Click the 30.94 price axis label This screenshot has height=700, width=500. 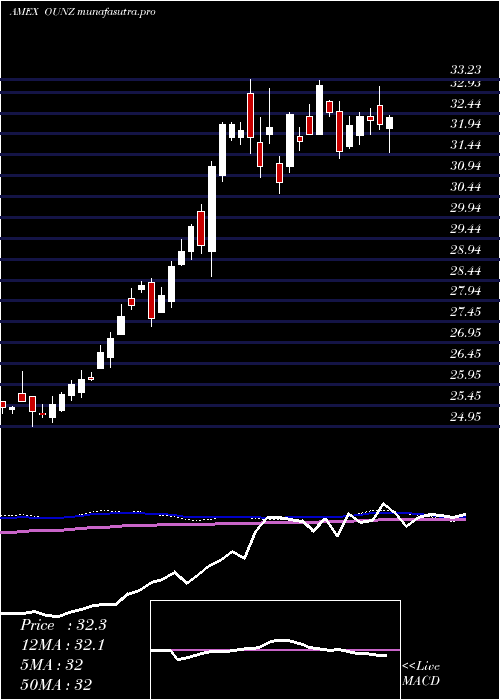pos(466,166)
